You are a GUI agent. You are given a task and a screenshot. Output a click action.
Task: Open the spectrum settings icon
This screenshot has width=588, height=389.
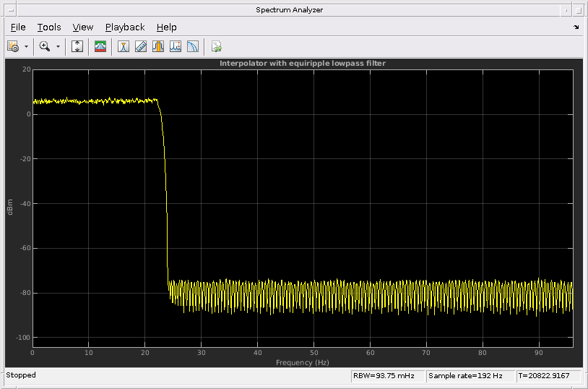[x=13, y=46]
